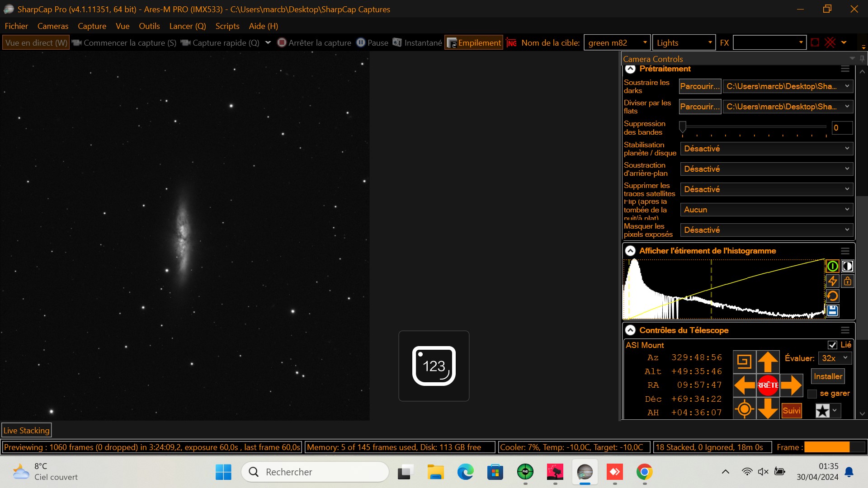
Task: Collapse the Prétraitement section
Action: (x=630, y=69)
